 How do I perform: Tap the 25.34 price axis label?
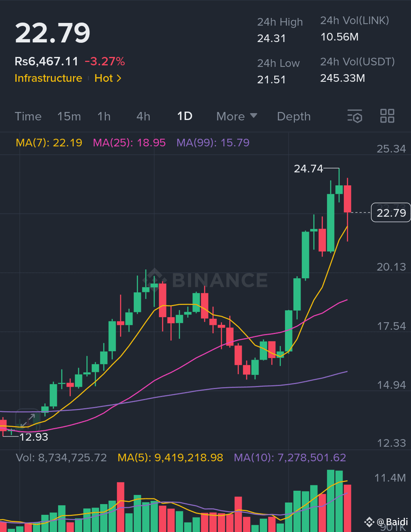coord(391,149)
